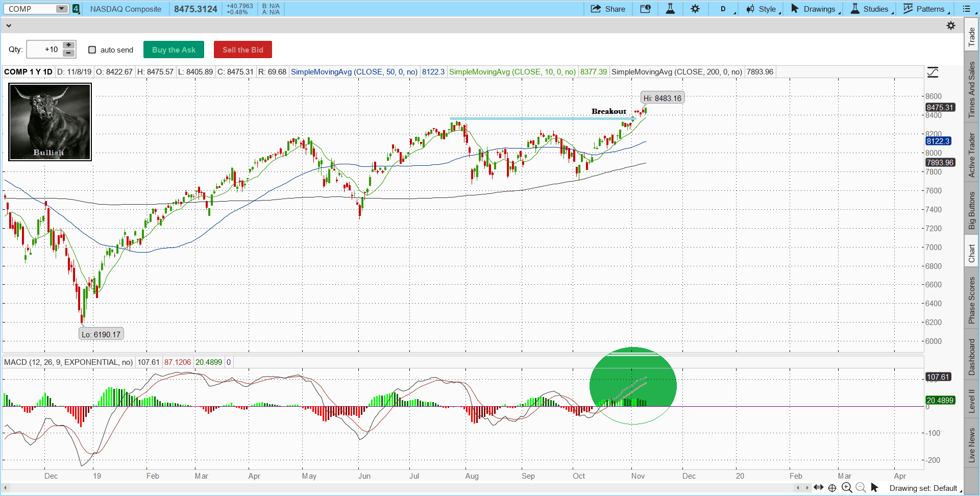The image size is (980, 496).
Task: Open the flask Edit Studies icon
Action: (x=670, y=9)
